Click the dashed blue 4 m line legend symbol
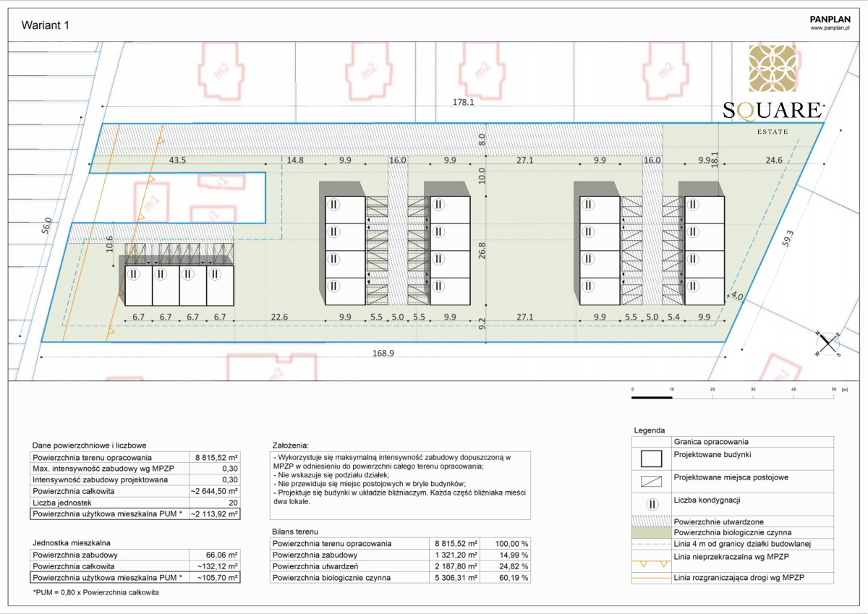The image size is (868, 614). click(652, 544)
